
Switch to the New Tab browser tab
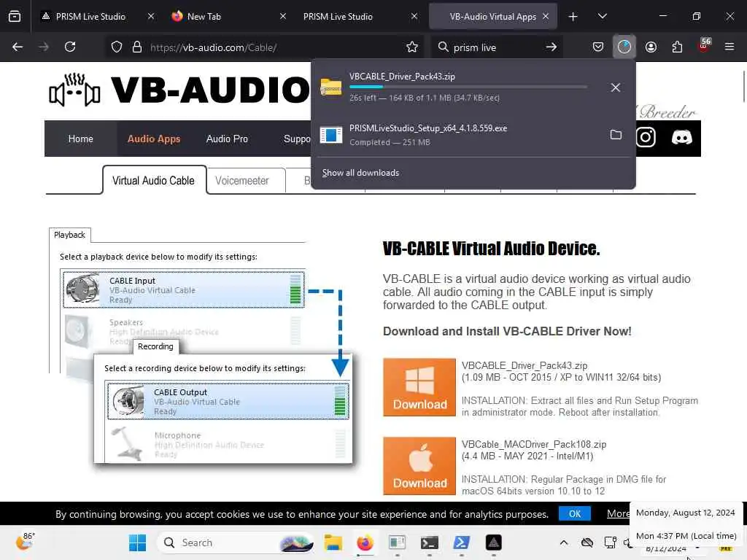point(204,17)
